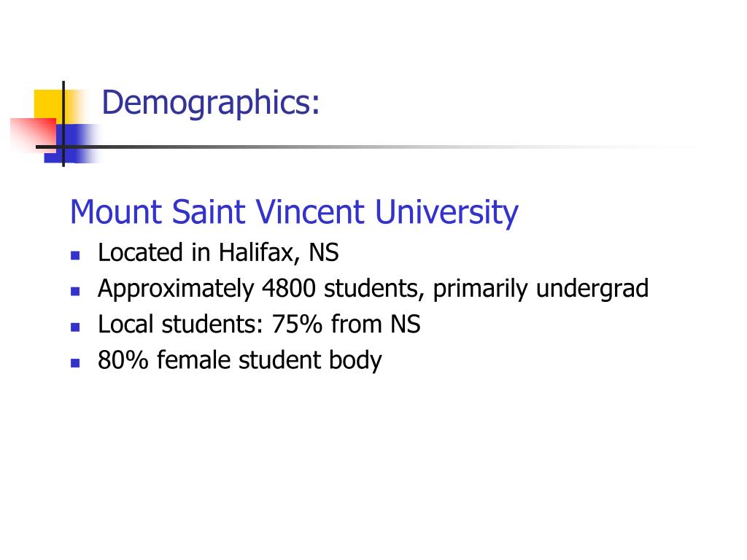Screen dimensions: 747x560
Task: Select the Mount Saint Vincent University heading
Action: pos(294,212)
